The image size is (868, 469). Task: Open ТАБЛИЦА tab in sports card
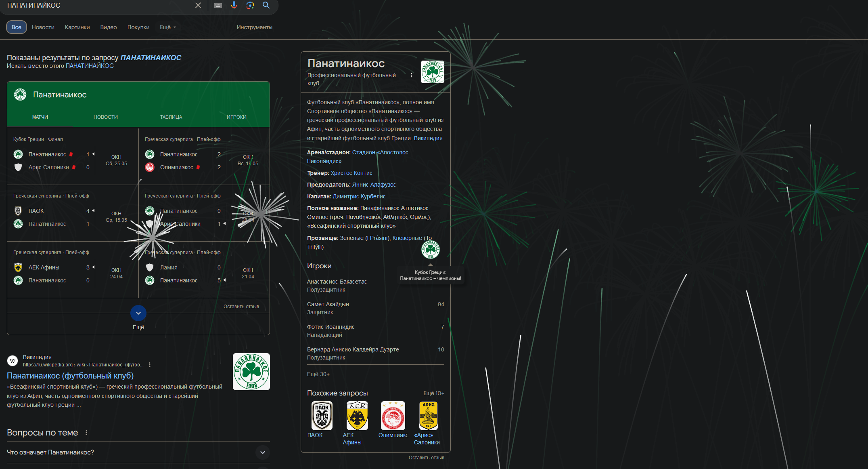(171, 117)
